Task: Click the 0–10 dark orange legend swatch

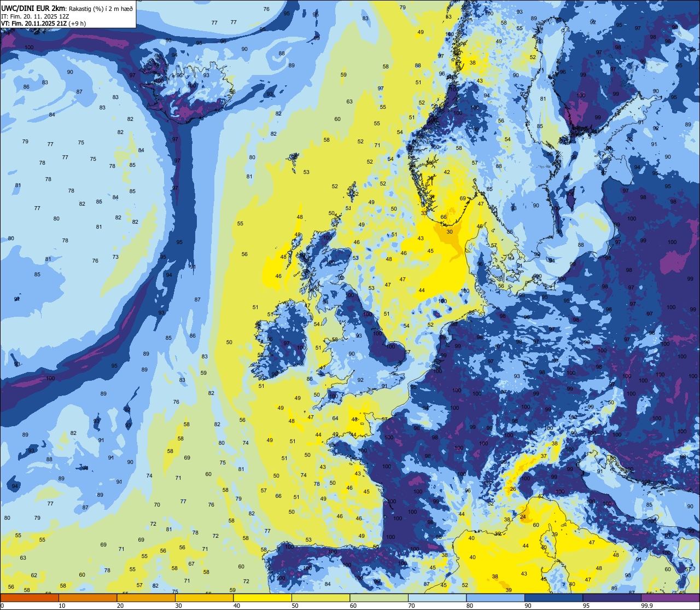Action: 30,597
